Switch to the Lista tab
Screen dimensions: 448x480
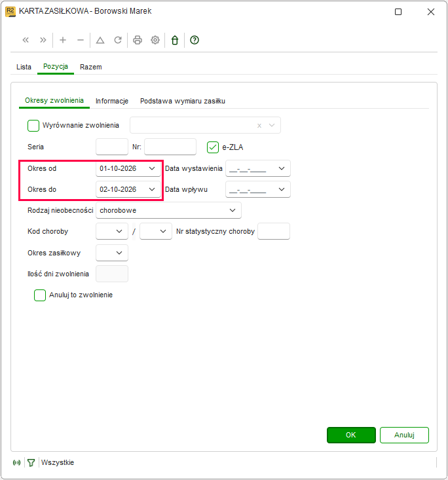tap(24, 67)
